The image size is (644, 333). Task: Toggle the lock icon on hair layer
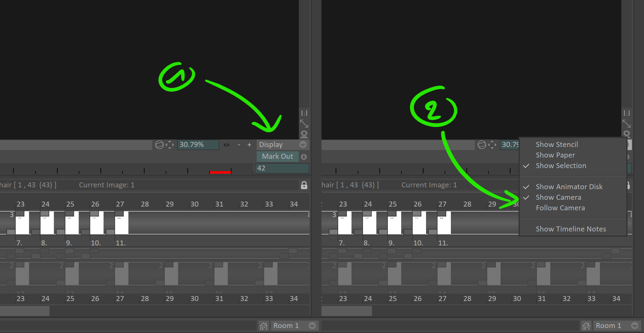pyautogui.click(x=304, y=185)
